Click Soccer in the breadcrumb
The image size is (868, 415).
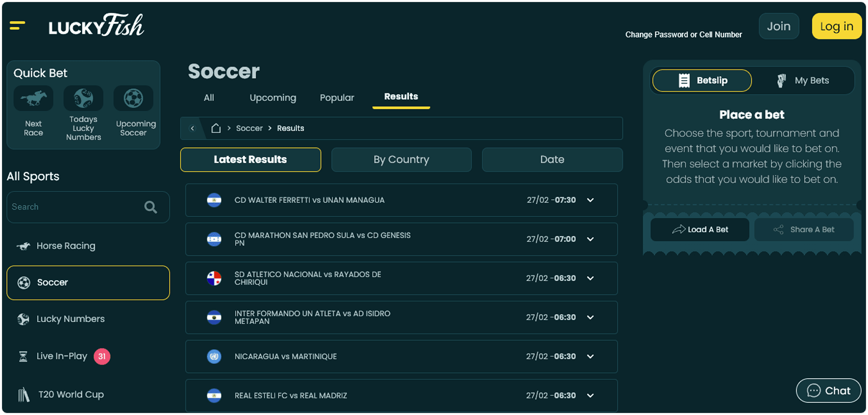[x=249, y=128]
